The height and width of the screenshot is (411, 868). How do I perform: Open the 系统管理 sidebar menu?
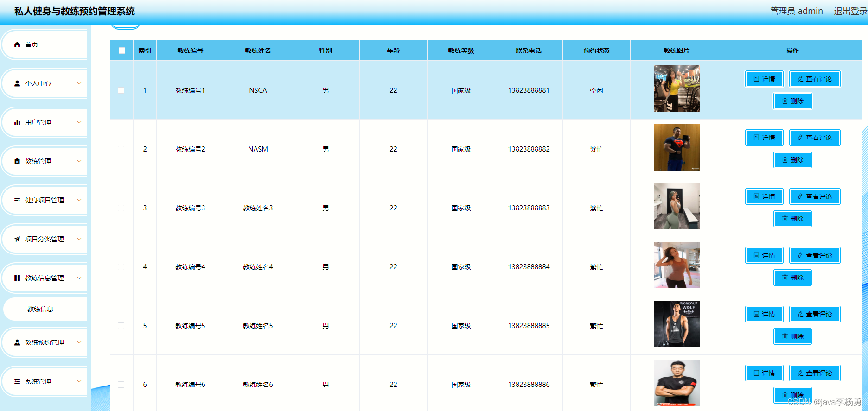pos(45,381)
